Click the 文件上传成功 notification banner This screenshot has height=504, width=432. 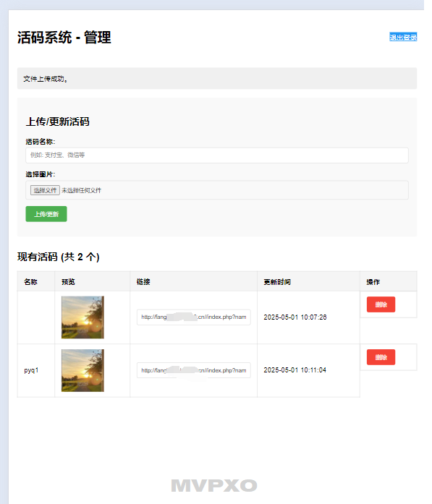click(217, 78)
